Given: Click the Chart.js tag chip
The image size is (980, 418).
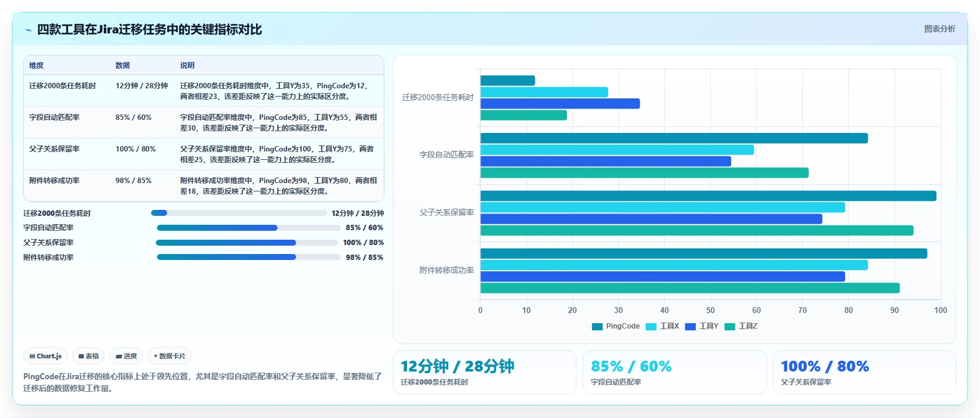Looking at the screenshot, I should (x=45, y=356).
